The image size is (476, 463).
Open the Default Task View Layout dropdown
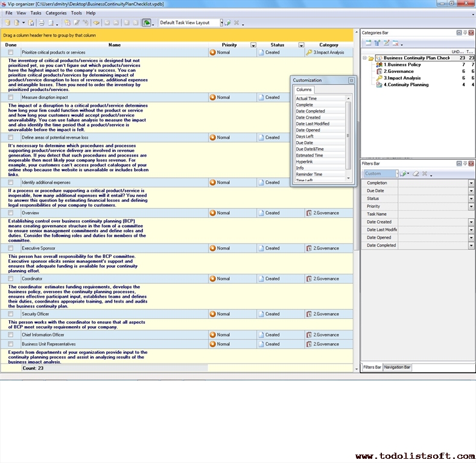tap(221, 23)
